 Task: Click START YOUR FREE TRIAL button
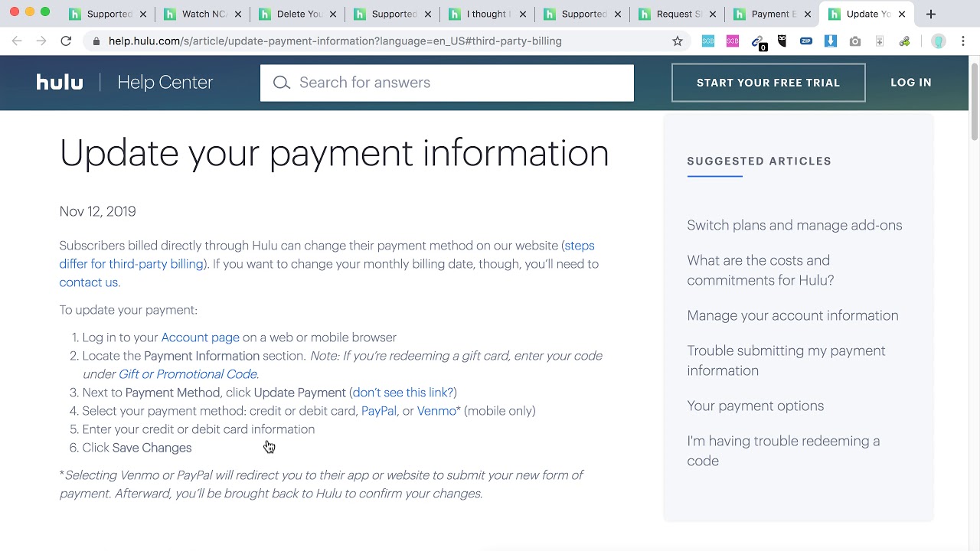[x=769, y=83]
